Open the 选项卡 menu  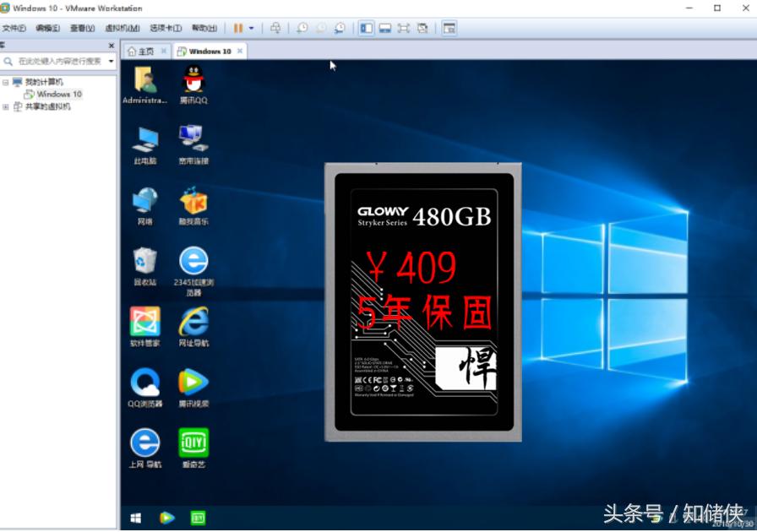[166, 28]
